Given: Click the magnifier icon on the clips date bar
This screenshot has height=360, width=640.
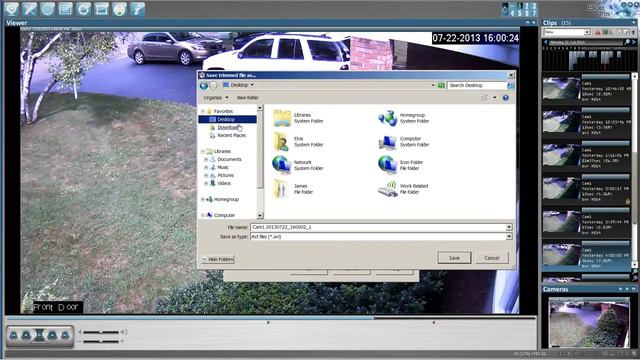Looking at the screenshot, I should click(627, 42).
